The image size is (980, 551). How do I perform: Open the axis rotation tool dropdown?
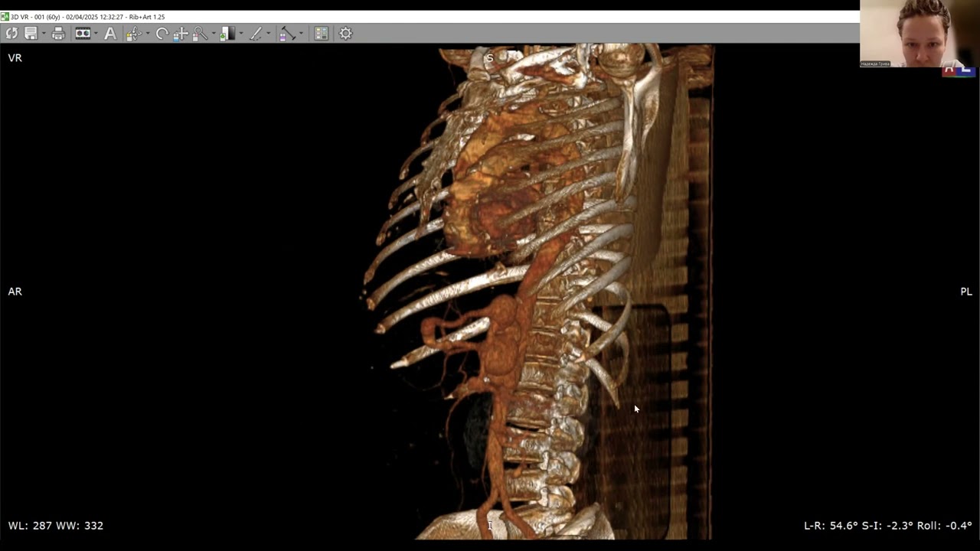click(147, 34)
